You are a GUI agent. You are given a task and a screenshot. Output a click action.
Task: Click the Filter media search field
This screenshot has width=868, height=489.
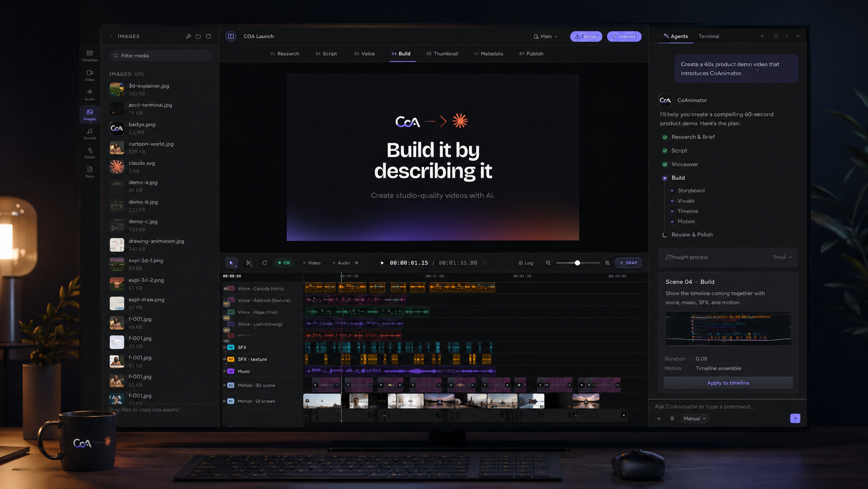(160, 56)
